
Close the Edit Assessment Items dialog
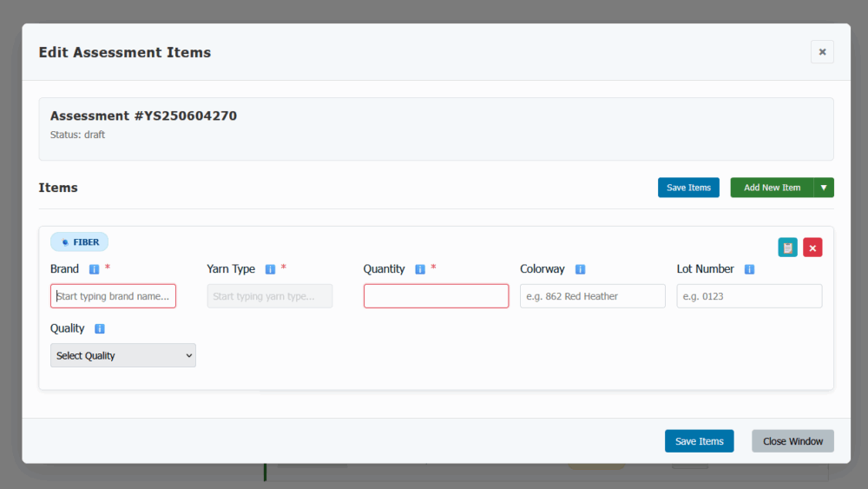coord(822,52)
